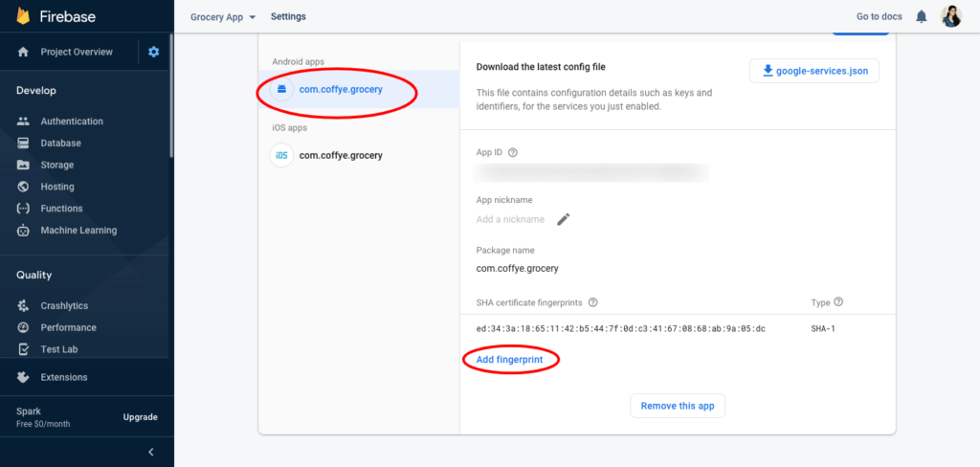980x467 pixels.
Task: Open the Grocery App project dropdown
Action: pyautogui.click(x=223, y=17)
